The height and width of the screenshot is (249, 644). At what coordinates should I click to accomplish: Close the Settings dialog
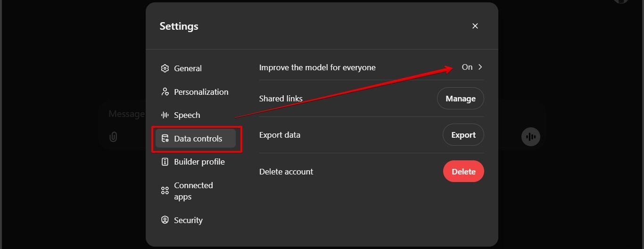click(475, 26)
